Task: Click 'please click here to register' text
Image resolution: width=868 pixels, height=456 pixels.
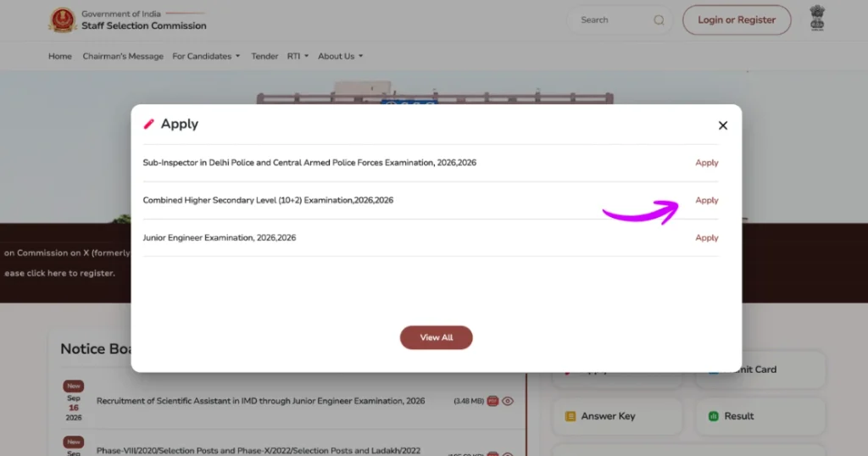Action: click(x=59, y=274)
